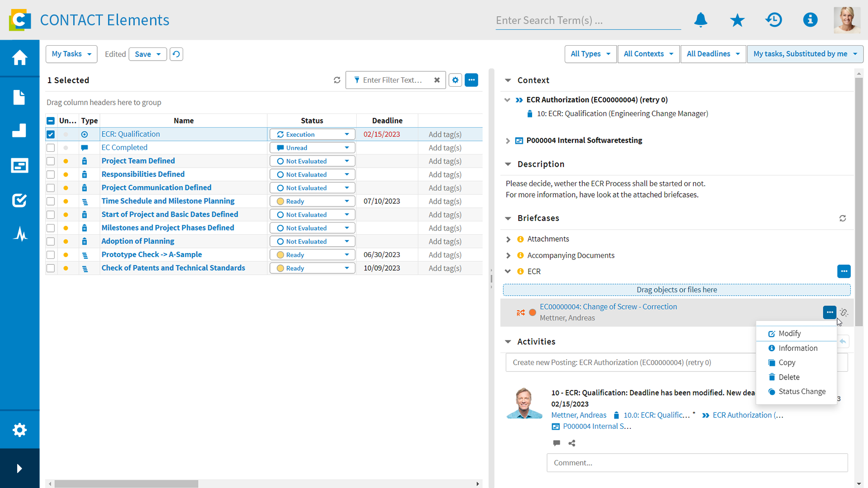The width and height of the screenshot is (868, 488).
Task: Expand P000004 Internal Softwaretesting
Action: click(x=508, y=141)
